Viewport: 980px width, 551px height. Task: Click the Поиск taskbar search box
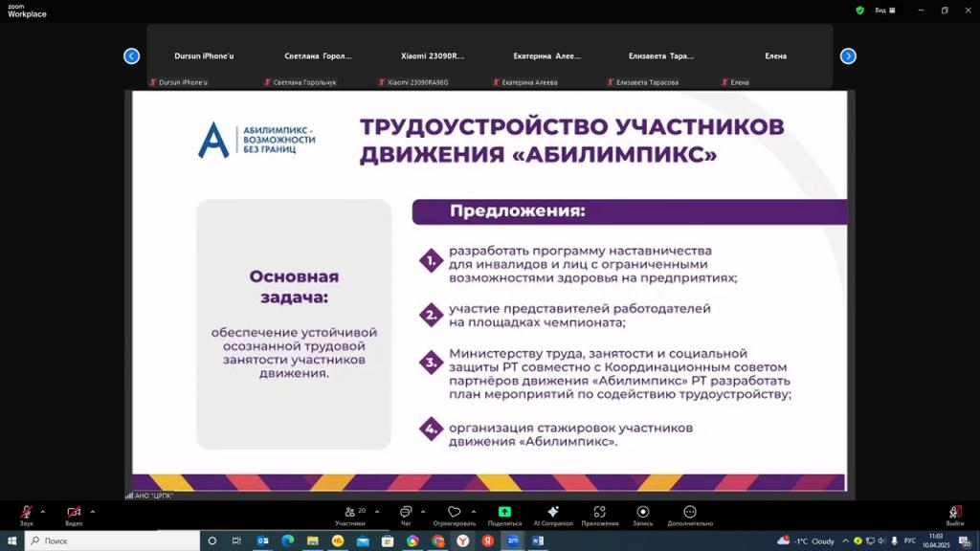(x=113, y=541)
